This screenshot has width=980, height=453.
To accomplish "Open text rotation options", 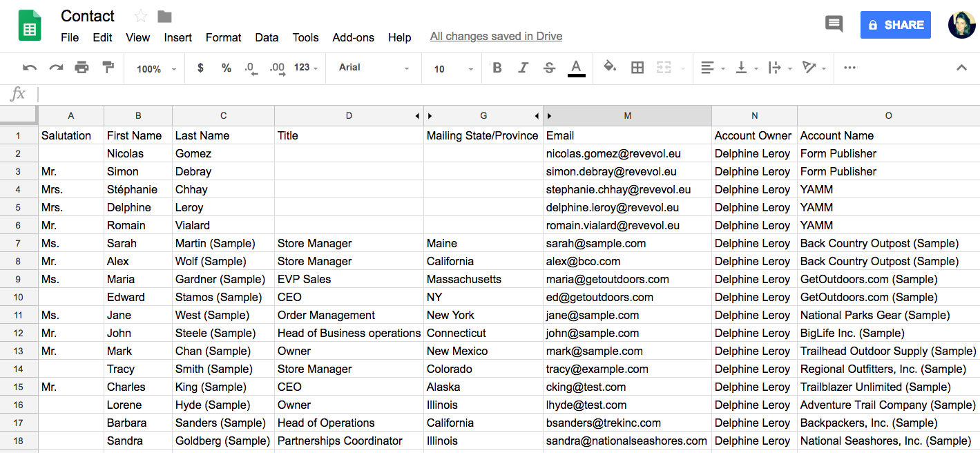I will click(814, 68).
